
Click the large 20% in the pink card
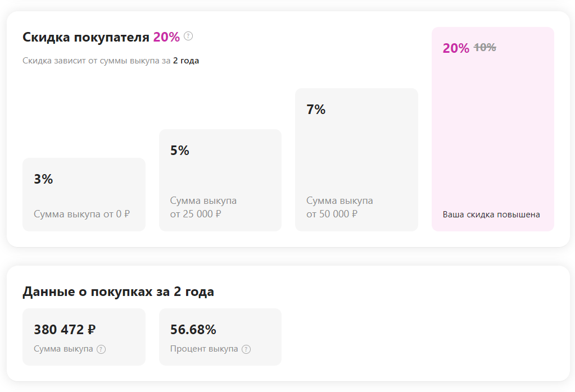456,48
